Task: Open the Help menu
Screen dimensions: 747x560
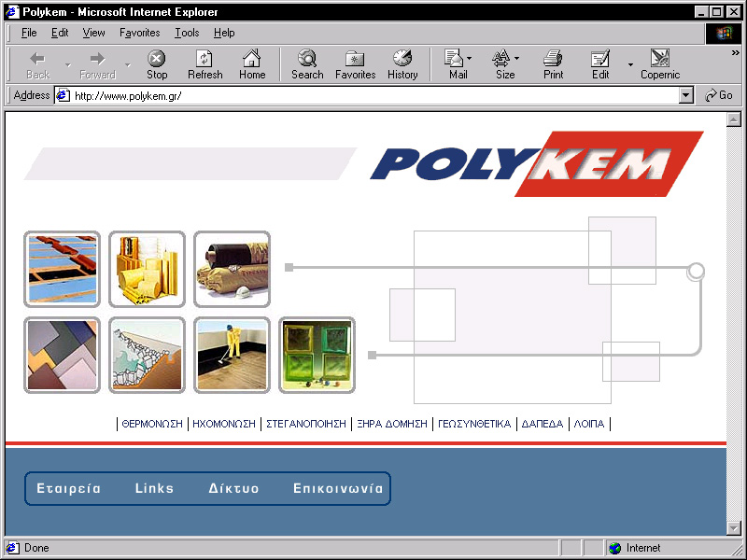Action: click(224, 33)
